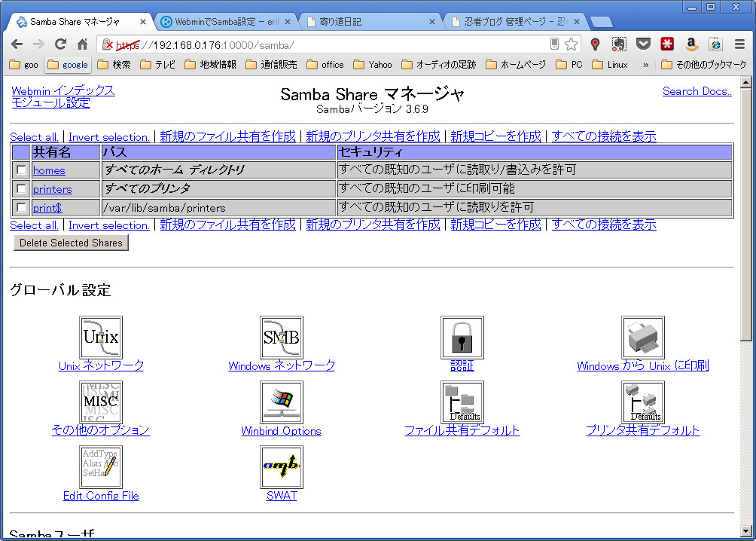Tick the homes share checkbox
Image resolution: width=756 pixels, height=541 pixels.
[x=21, y=170]
